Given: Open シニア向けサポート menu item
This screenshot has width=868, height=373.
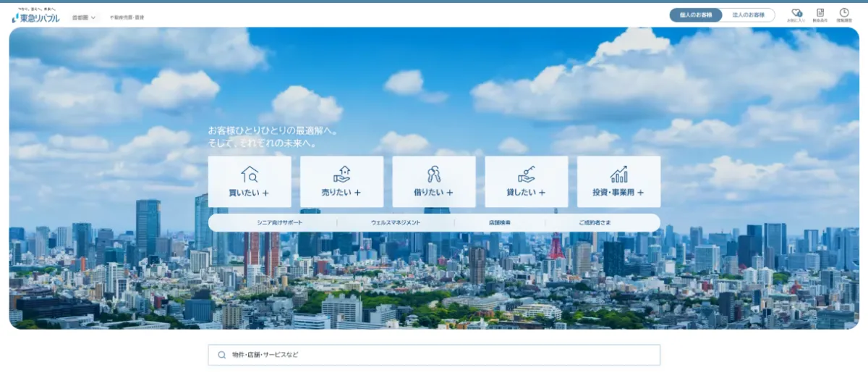Looking at the screenshot, I should coord(279,222).
